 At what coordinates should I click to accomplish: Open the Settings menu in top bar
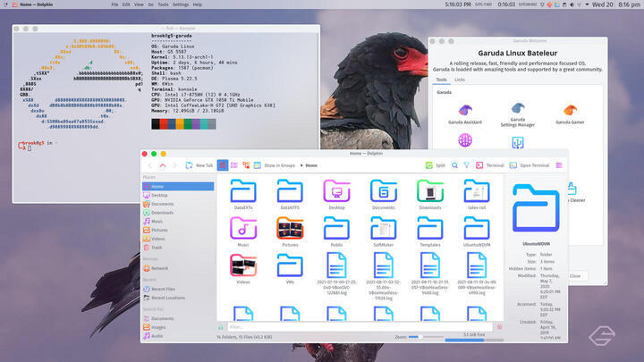181,4
